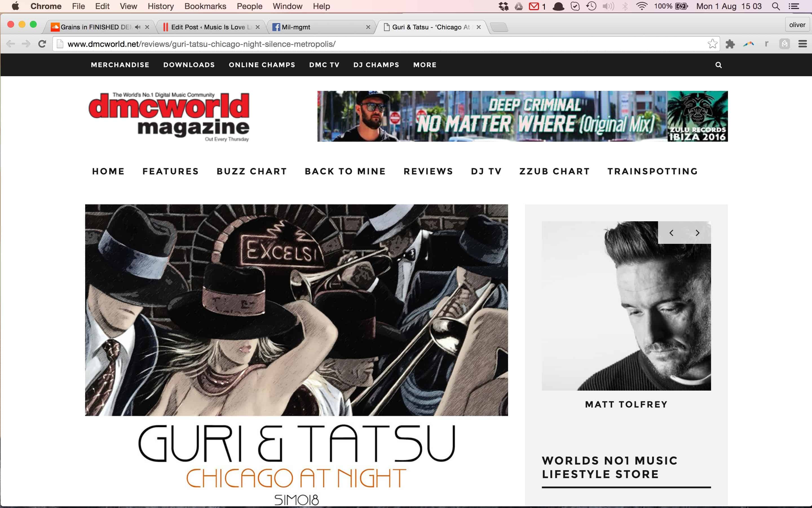Open a new tab button
812x508 pixels.
point(499,27)
